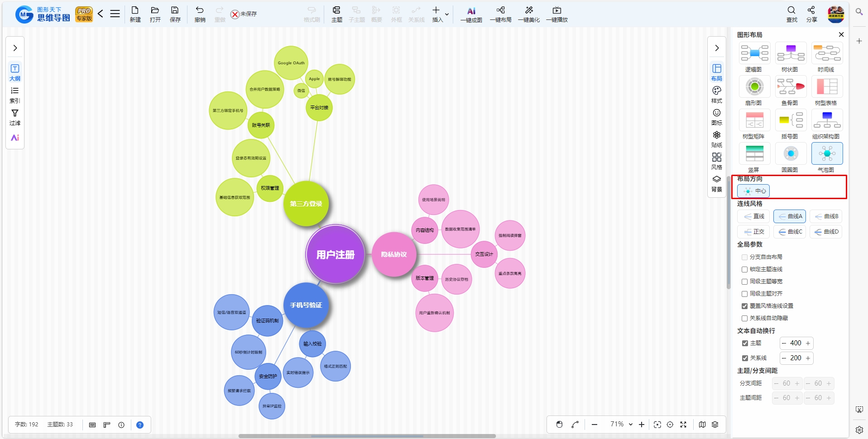Click the 一键成图 AI icon

(x=471, y=10)
